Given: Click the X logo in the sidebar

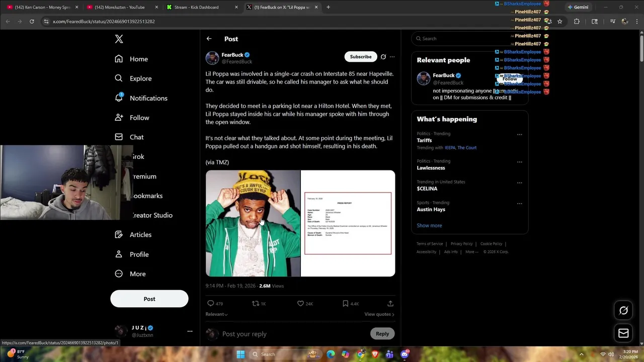Looking at the screenshot, I should [119, 39].
